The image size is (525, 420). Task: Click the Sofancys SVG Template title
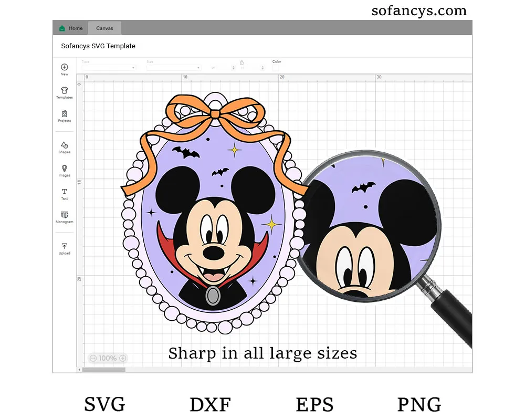pos(98,46)
